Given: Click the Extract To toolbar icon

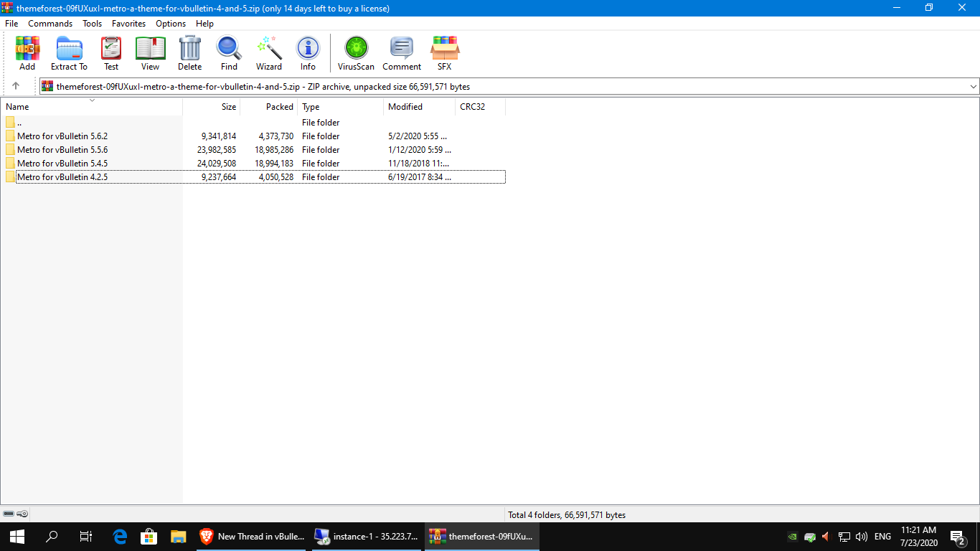Looking at the screenshot, I should 69,54.
